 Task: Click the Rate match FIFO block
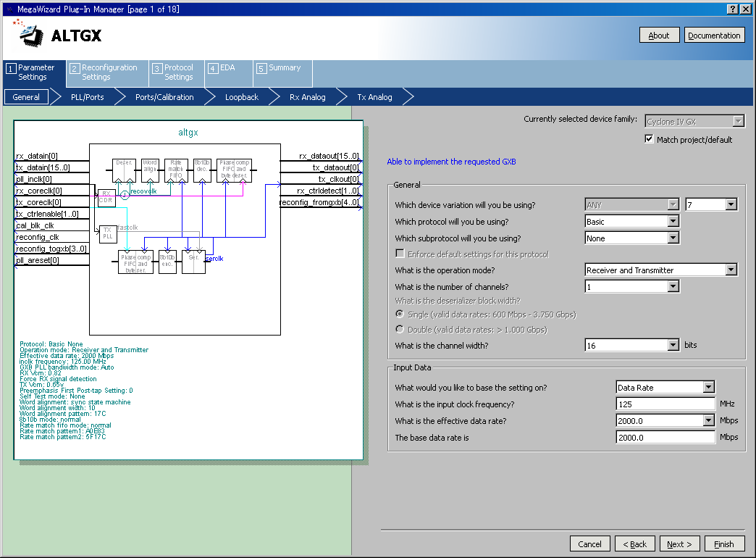tap(176, 170)
